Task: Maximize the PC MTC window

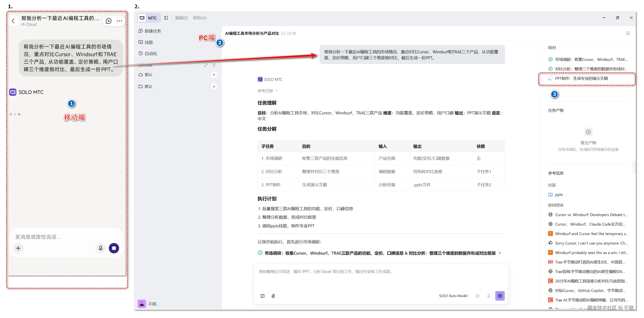Action: (x=618, y=18)
